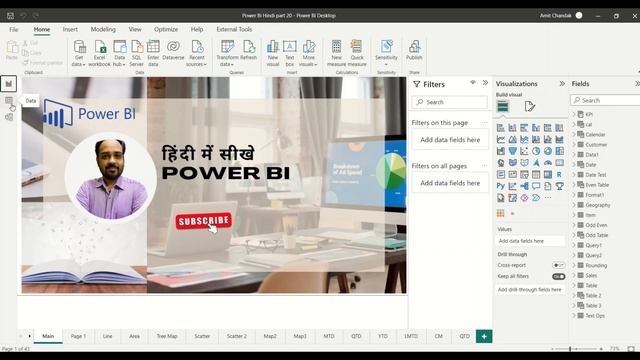
Task: Get more visuals from ellipsis
Action: pos(548,198)
